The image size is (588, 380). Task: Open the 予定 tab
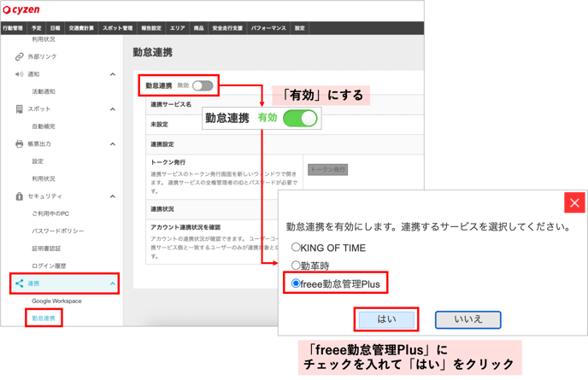point(37,28)
